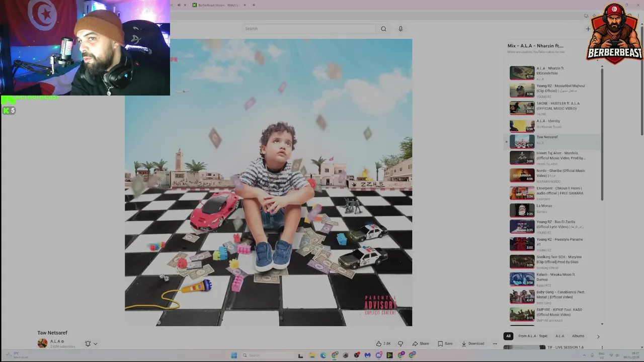Select the 'A.L.A' filter chip
Image resolution: width=644 pixels, height=362 pixels.
559,336
